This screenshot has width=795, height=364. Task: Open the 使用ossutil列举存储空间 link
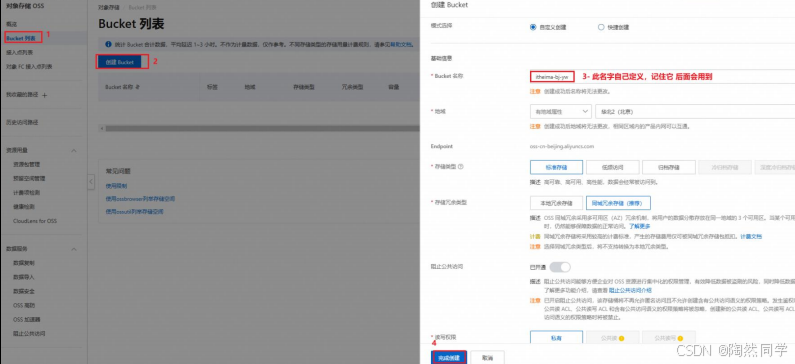pos(134,211)
